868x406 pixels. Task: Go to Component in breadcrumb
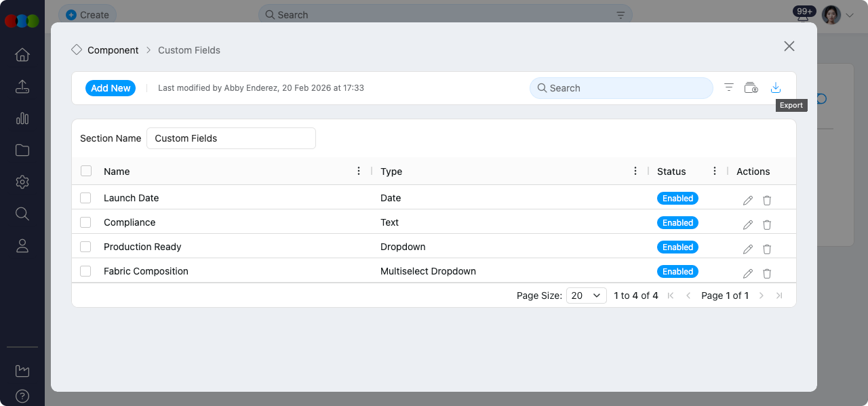(113, 50)
